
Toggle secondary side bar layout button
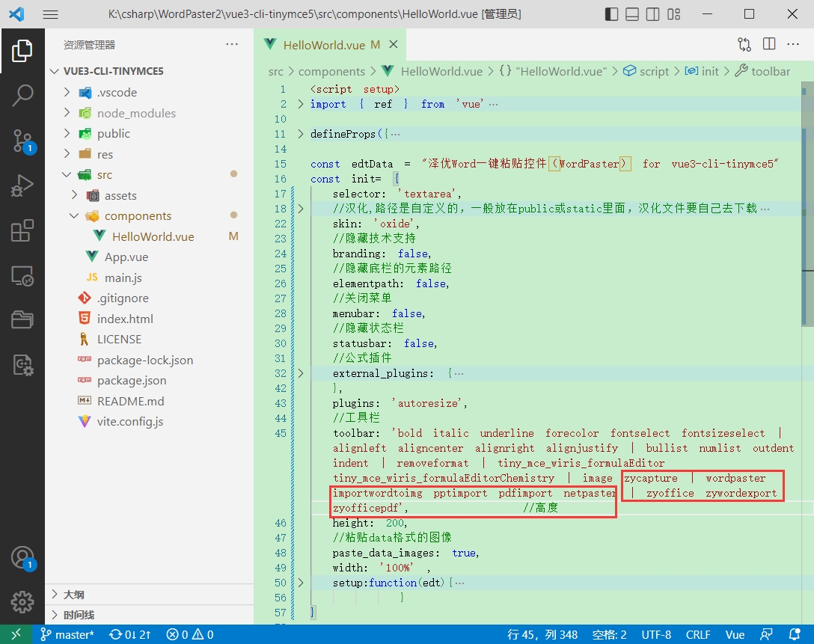[653, 14]
